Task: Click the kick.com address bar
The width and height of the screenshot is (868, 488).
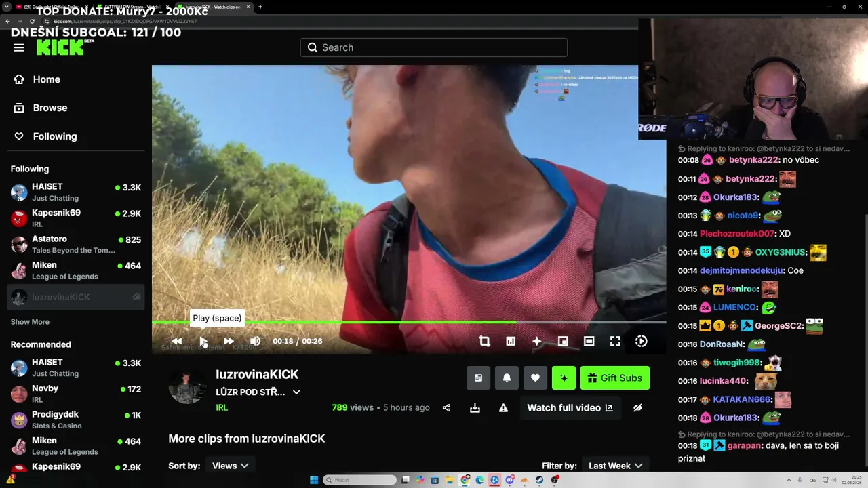Action: 339,21
